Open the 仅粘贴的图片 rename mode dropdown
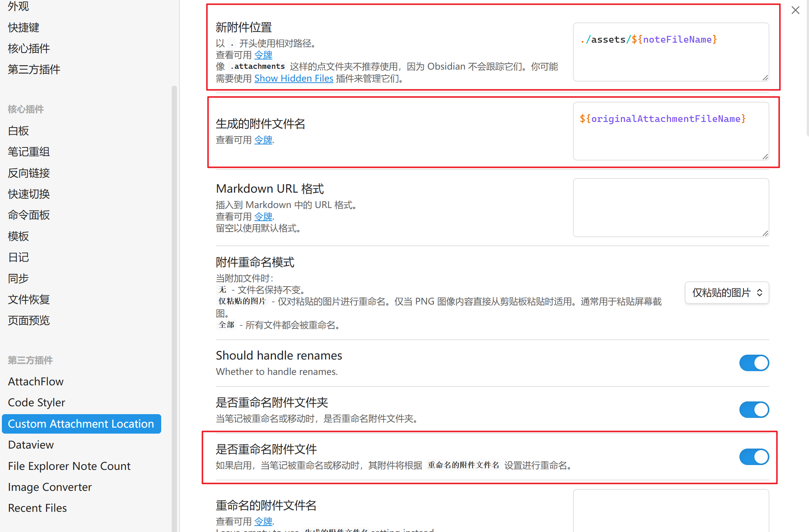Viewport: 809px width, 532px height. [x=726, y=293]
